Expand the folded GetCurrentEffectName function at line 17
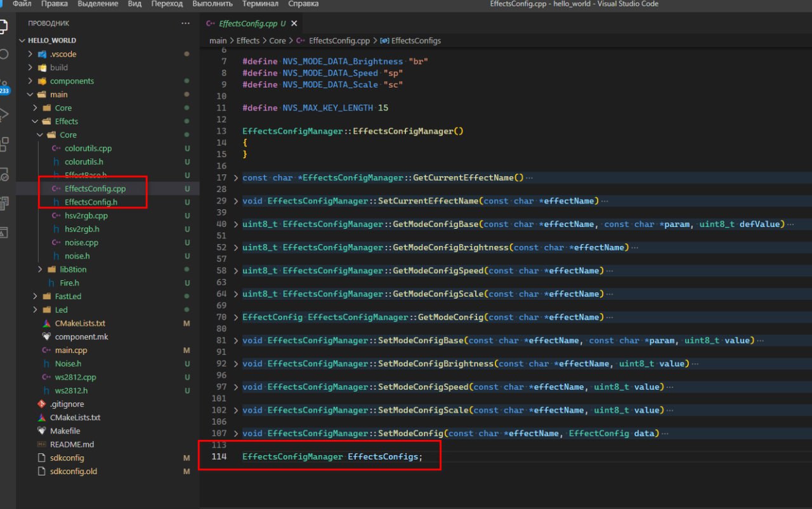 point(237,178)
